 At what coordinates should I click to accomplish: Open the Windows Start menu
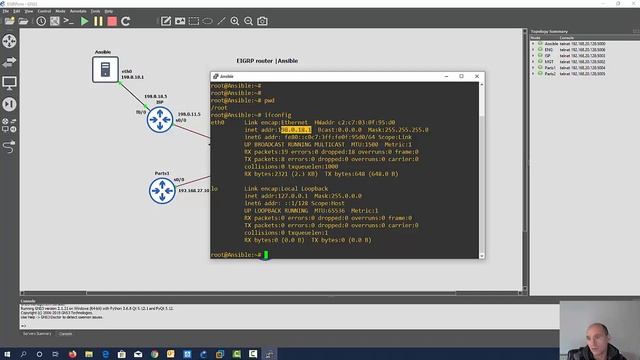pos(7,354)
